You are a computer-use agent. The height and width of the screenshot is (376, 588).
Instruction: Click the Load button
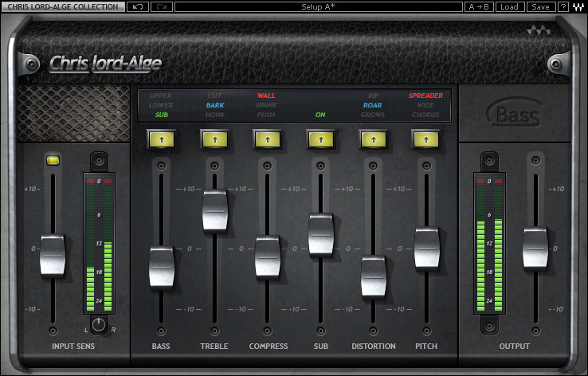(510, 6)
